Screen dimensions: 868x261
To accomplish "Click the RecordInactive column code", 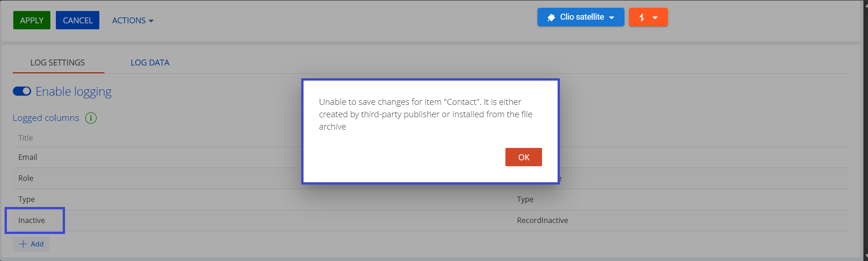I will (542, 220).
